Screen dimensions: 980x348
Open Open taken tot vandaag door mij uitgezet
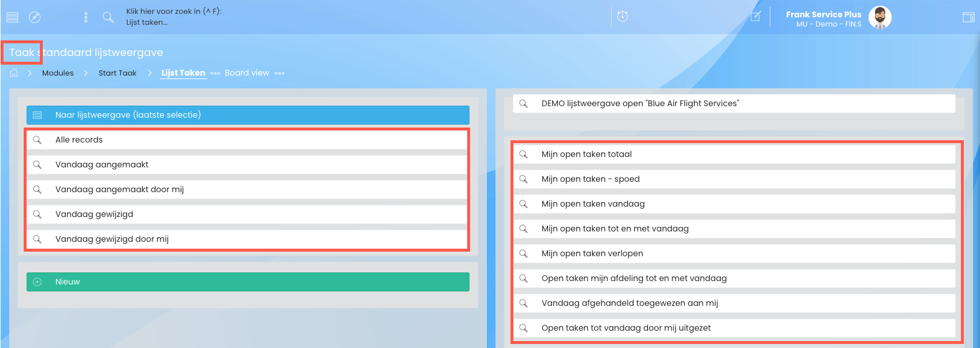click(x=734, y=328)
